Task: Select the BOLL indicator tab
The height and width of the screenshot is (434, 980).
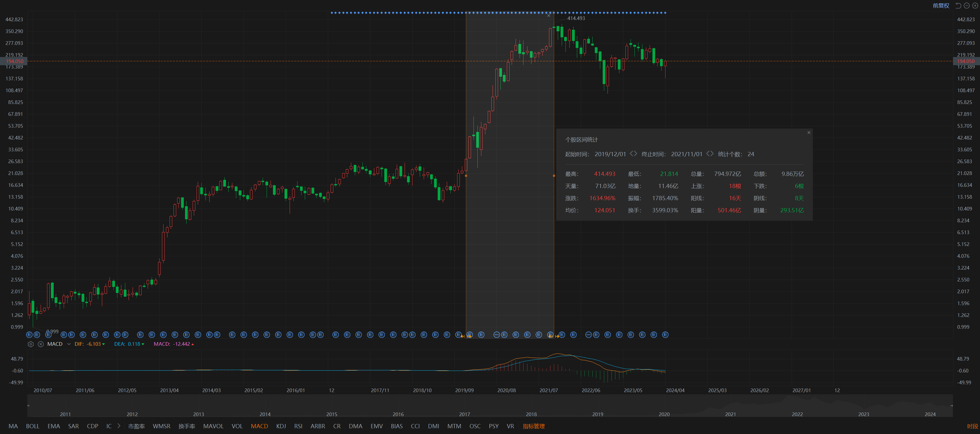Action: click(33, 426)
